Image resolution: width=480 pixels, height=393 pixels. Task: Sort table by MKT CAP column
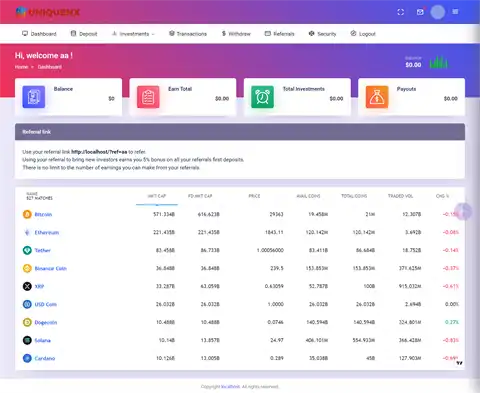click(x=157, y=196)
